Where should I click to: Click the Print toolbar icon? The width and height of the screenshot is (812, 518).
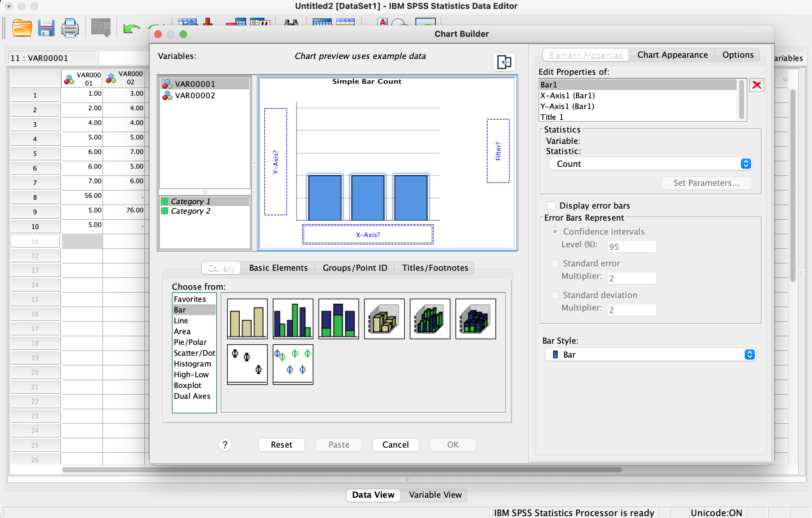click(x=70, y=28)
